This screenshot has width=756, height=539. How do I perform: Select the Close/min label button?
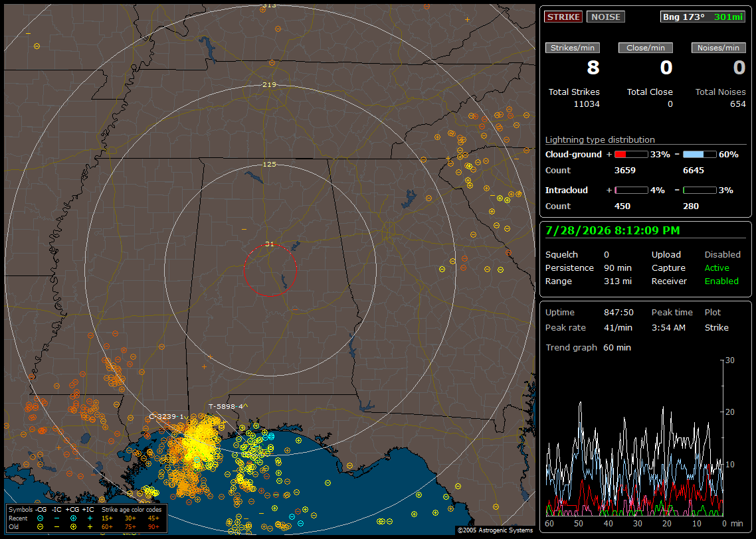[x=646, y=48]
